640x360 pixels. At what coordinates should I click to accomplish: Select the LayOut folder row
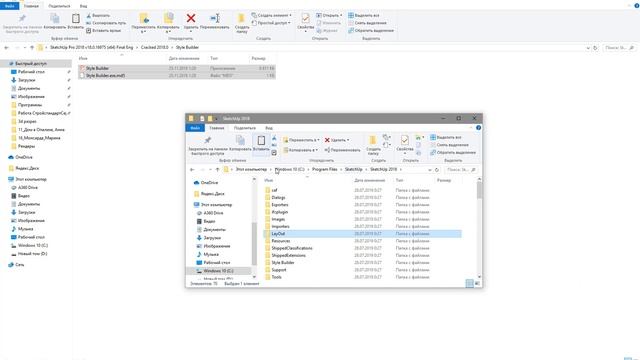tap(362, 234)
